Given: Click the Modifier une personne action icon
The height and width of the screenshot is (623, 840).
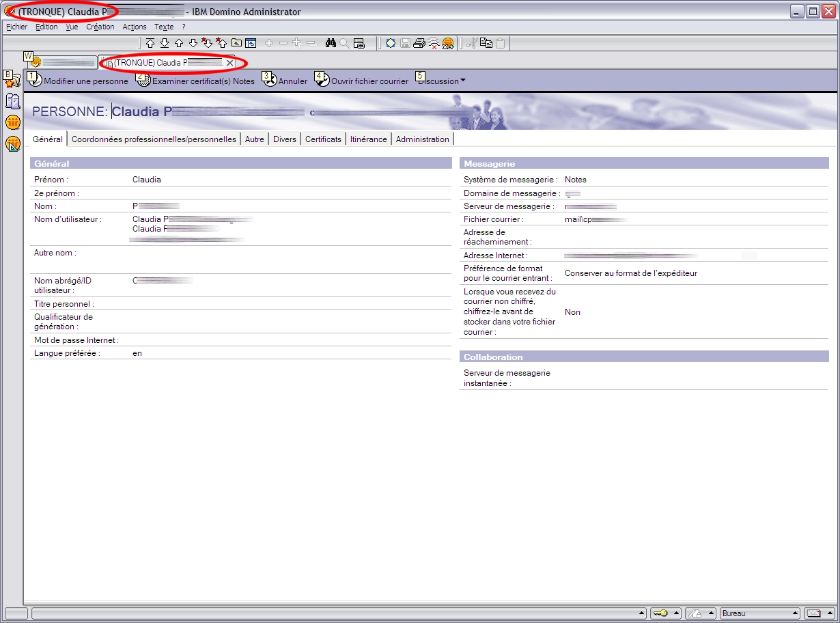Looking at the screenshot, I should click(36, 81).
